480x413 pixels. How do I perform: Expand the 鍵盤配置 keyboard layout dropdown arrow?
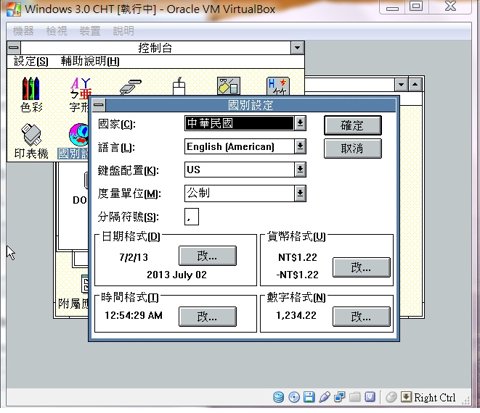click(300, 170)
